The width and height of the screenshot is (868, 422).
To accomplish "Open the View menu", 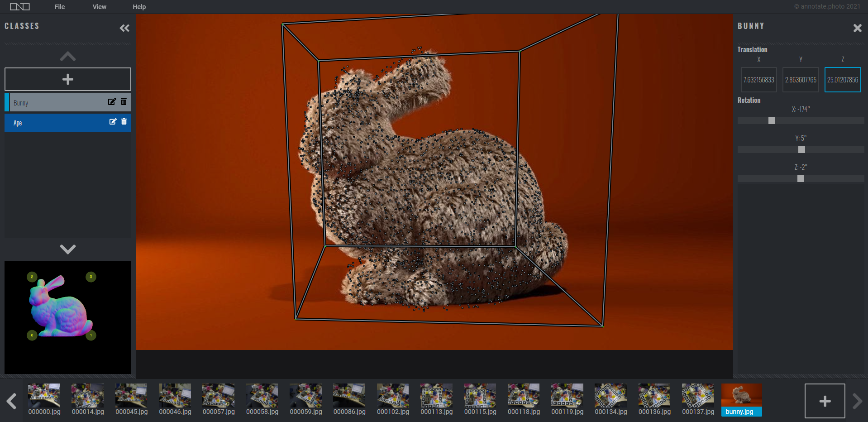I will click(100, 7).
